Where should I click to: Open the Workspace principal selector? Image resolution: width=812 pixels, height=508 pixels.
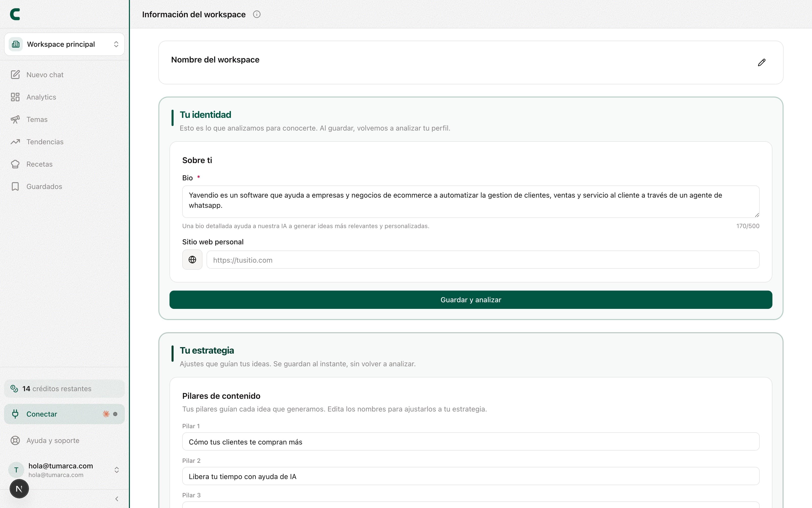tap(64, 44)
